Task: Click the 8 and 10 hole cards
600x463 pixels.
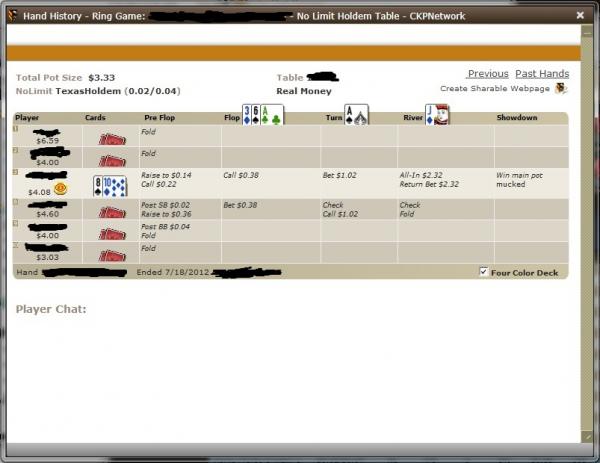Action: [110, 185]
